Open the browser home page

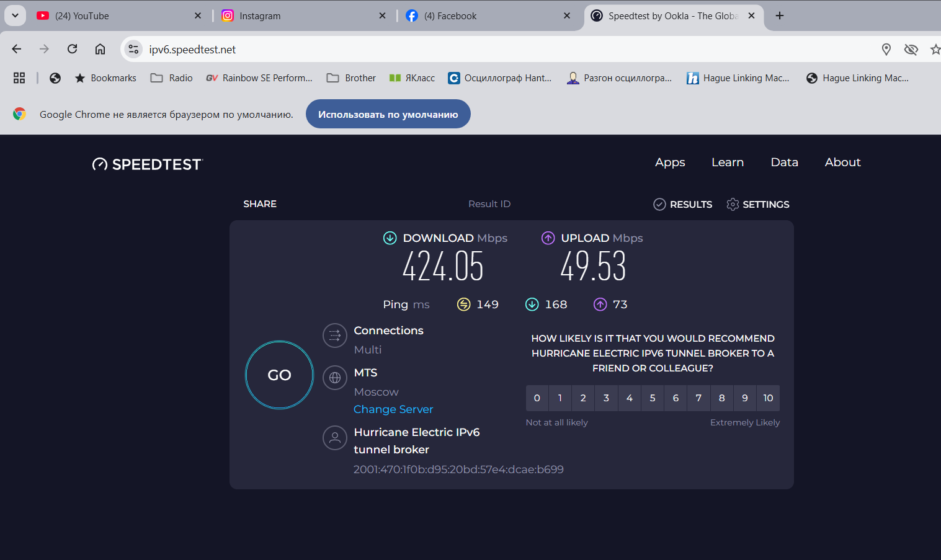point(100,49)
